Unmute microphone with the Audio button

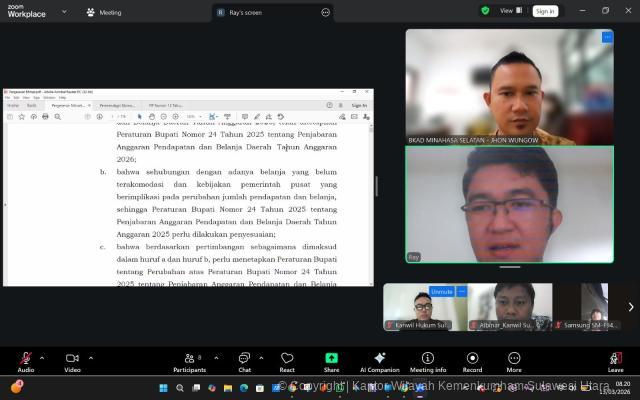click(26, 360)
